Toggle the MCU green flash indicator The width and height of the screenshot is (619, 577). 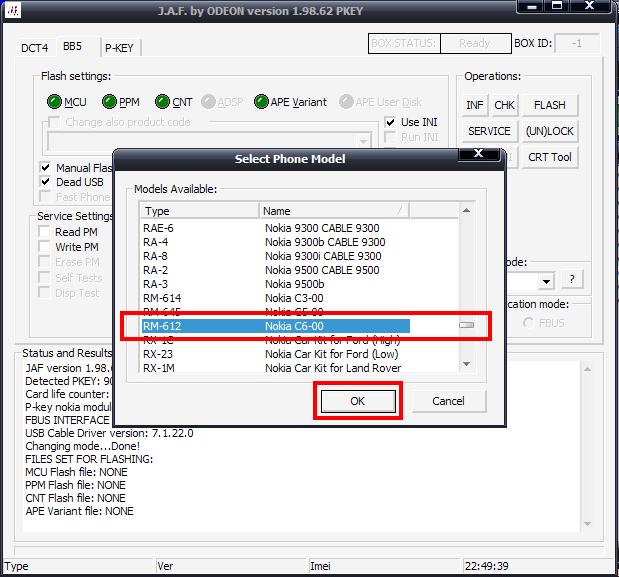click(54, 102)
